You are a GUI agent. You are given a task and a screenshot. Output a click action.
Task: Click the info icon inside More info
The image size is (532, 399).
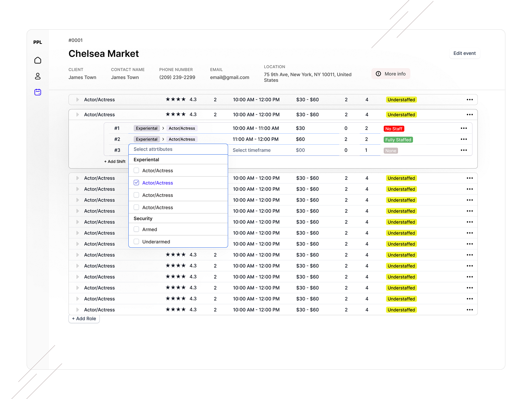click(x=379, y=73)
